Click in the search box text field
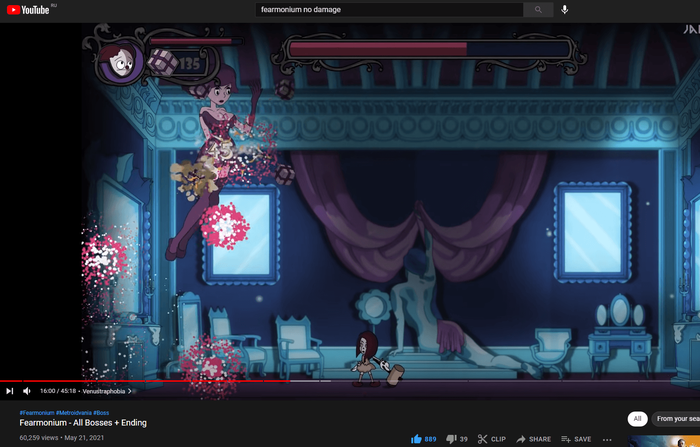Screen dimensions: 700x447 coord(388,10)
